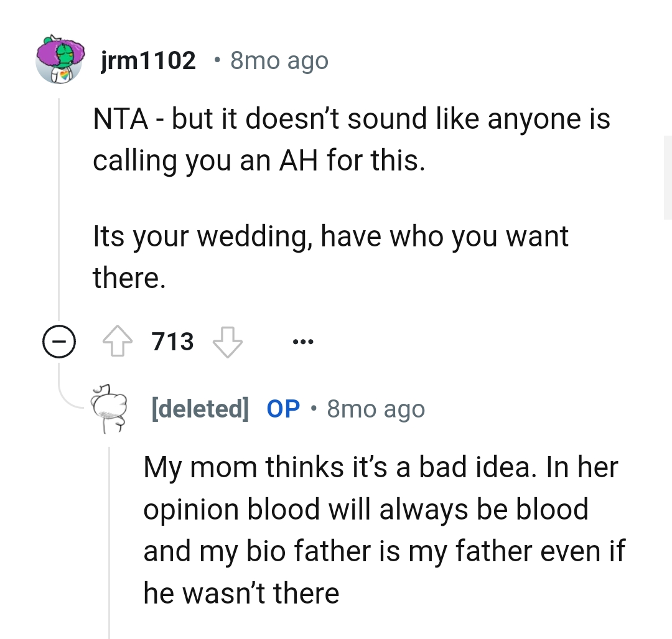This screenshot has height=639, width=672.
Task: Open the more-options ellipsis under the comment
Action: 302,340
